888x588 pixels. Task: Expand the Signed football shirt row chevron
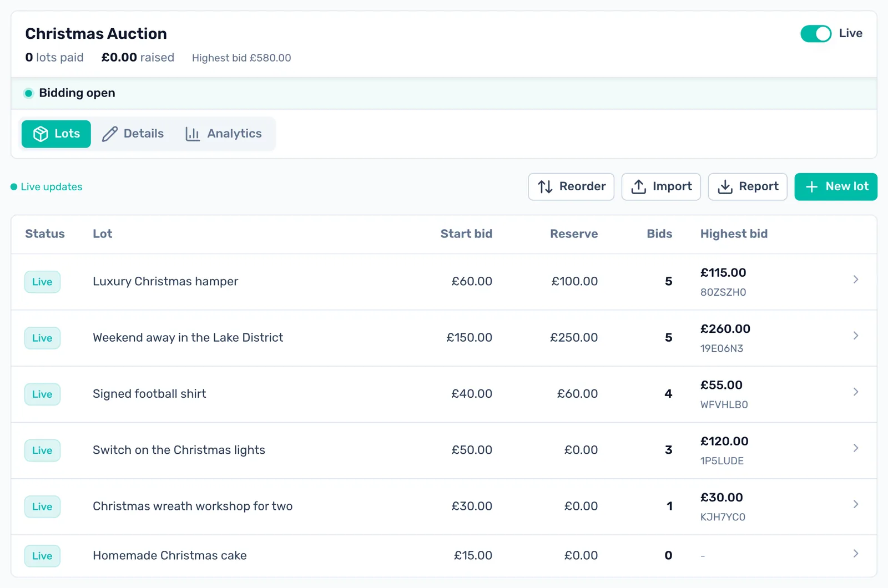click(x=856, y=392)
